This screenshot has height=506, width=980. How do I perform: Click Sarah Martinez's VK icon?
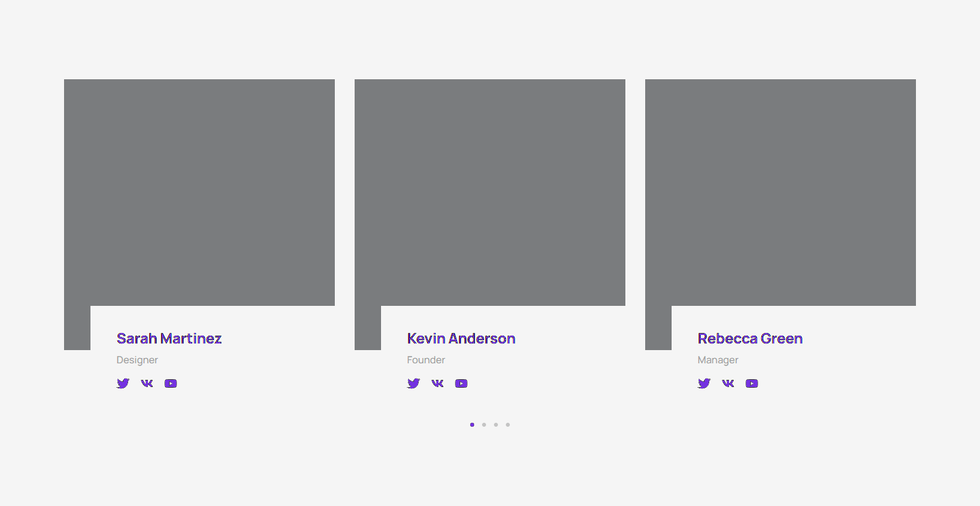tap(147, 383)
